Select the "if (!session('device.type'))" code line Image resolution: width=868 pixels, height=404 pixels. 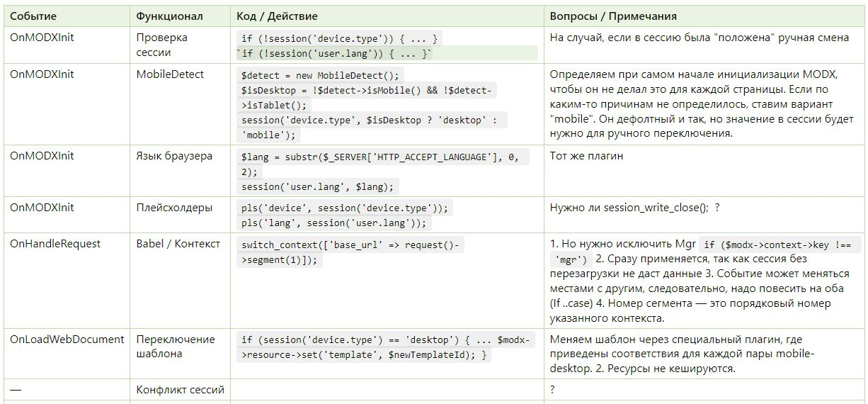(339, 39)
